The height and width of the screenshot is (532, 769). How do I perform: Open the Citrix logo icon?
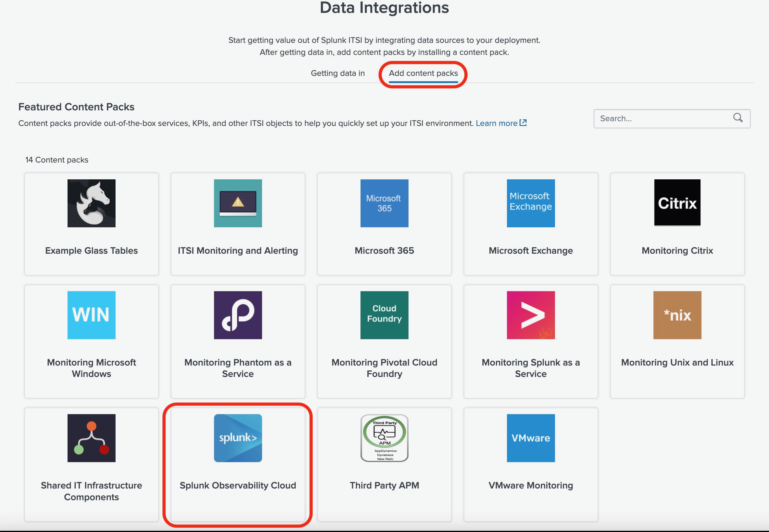[677, 202]
